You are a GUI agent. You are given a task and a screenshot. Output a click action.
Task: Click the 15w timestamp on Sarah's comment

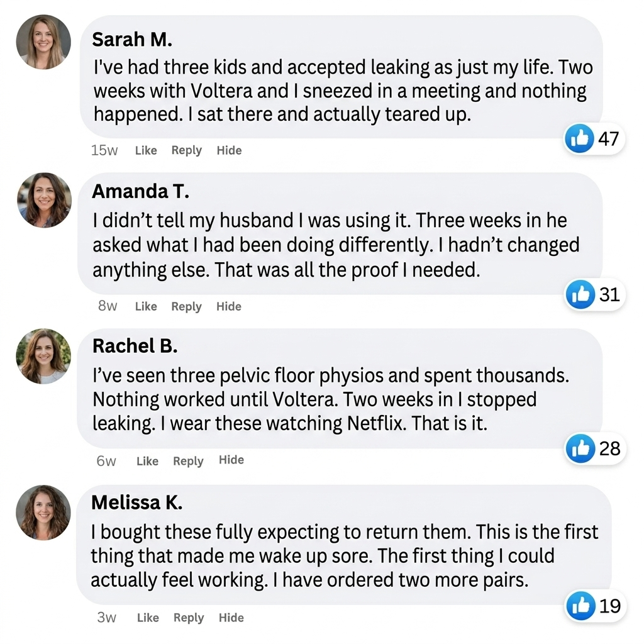104,150
